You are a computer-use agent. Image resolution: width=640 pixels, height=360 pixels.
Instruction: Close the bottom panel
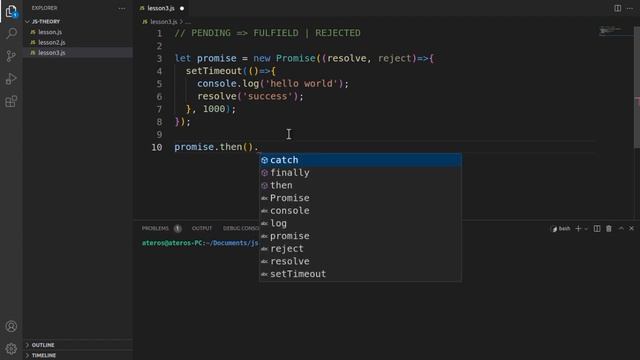click(631, 229)
